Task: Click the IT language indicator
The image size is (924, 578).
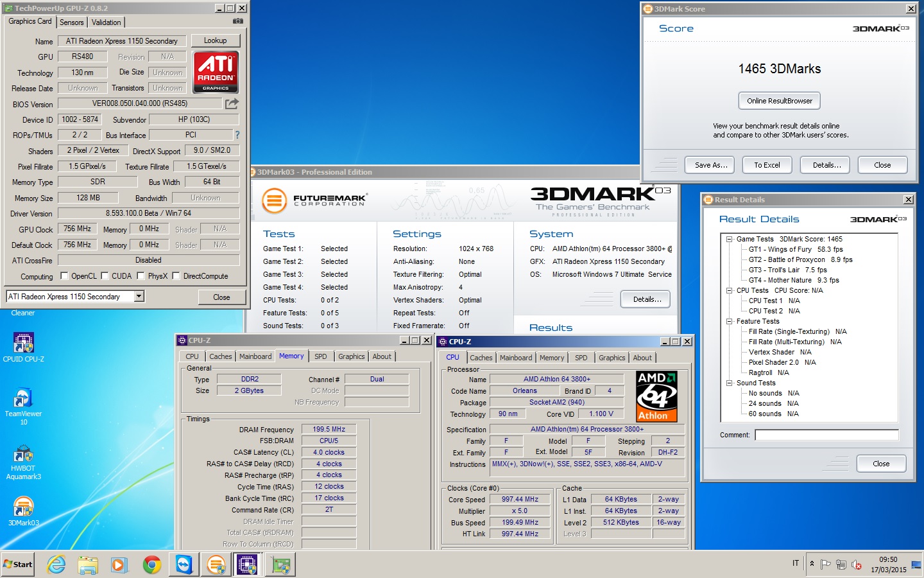Action: [x=796, y=563]
